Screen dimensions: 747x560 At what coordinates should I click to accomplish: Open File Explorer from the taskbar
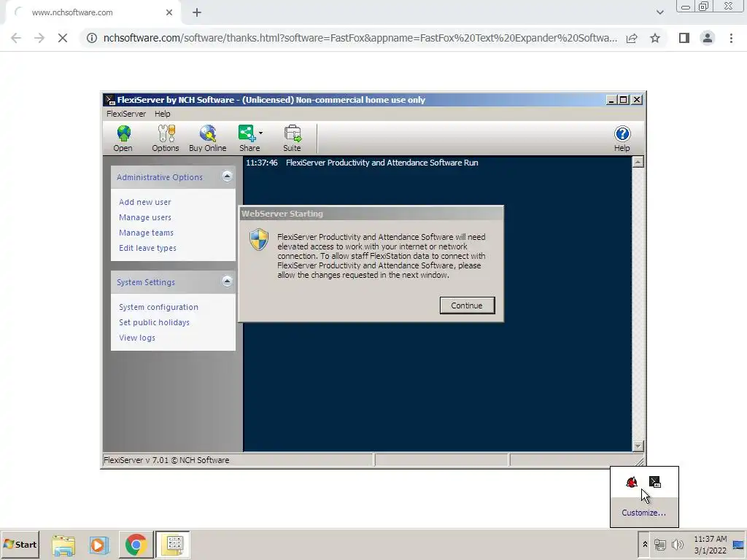63,544
